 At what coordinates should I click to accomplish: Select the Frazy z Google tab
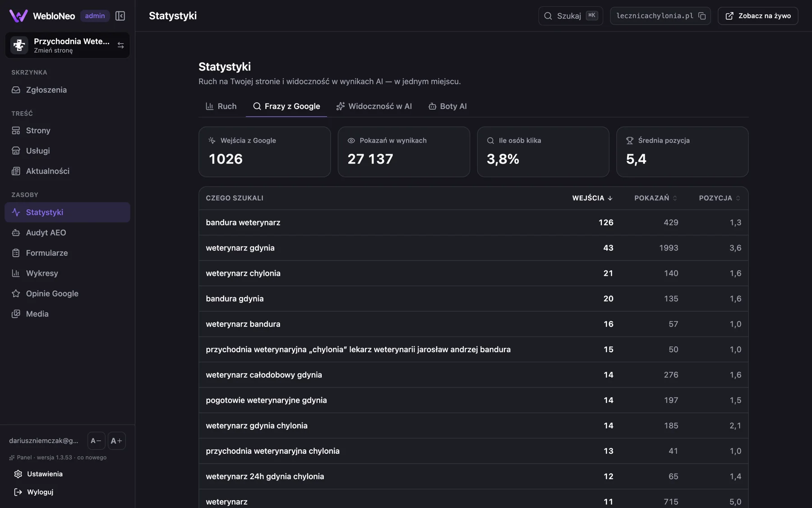286,107
